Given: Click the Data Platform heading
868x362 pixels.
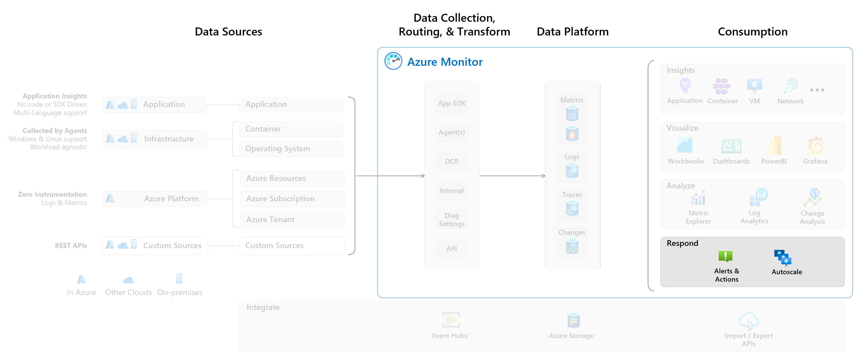Looking at the screenshot, I should tap(572, 32).
